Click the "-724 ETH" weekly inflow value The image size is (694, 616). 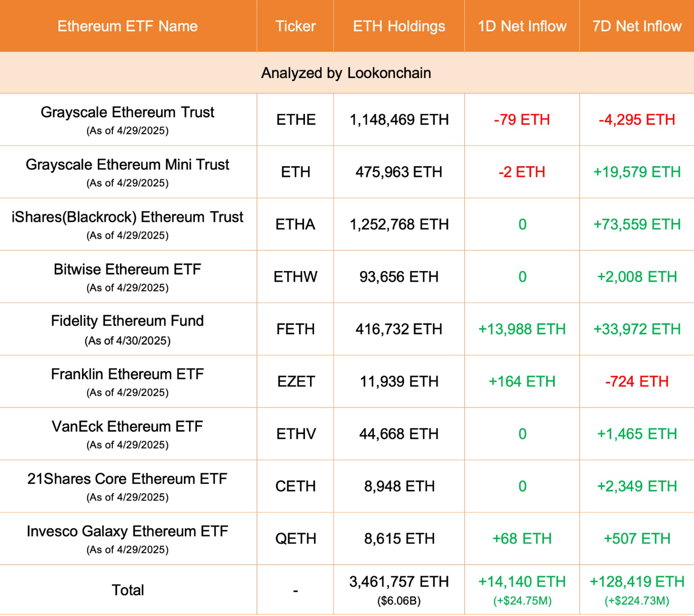(x=637, y=381)
